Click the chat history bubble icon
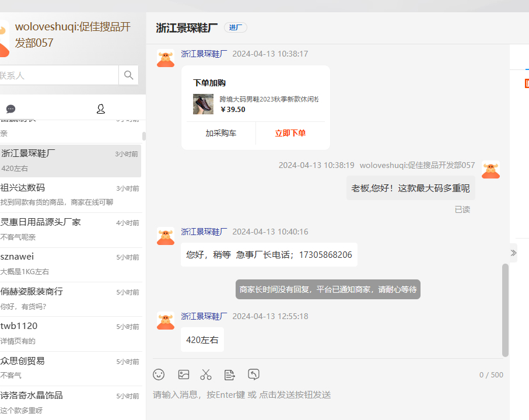529x420 pixels. pyautogui.click(x=254, y=374)
